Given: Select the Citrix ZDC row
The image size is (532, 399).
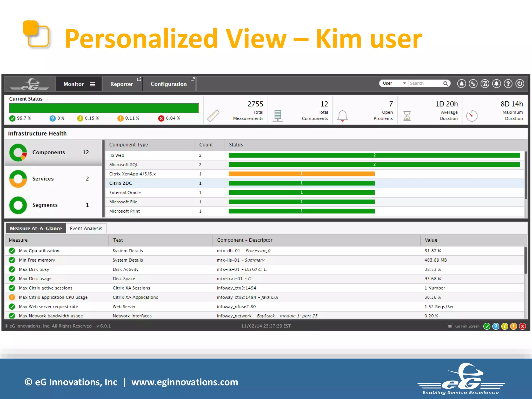Looking at the screenshot, I should point(315,183).
